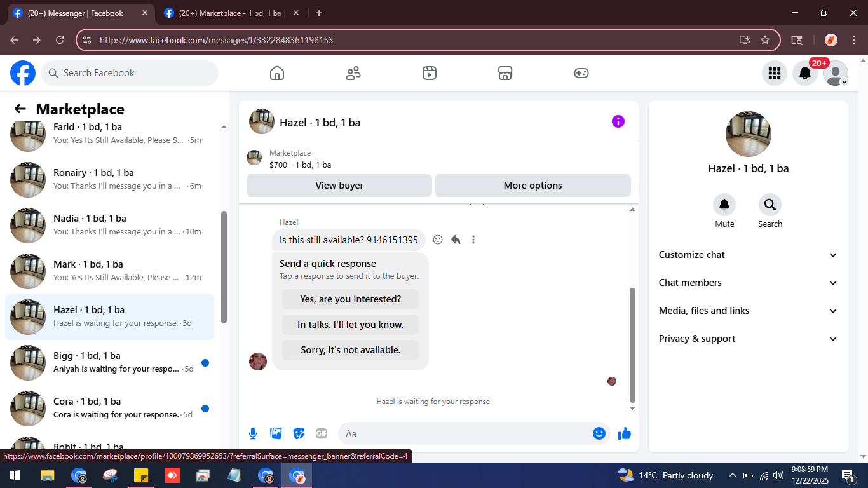Open Bigg's unread conversation
The height and width of the screenshot is (488, 868).
point(109,363)
